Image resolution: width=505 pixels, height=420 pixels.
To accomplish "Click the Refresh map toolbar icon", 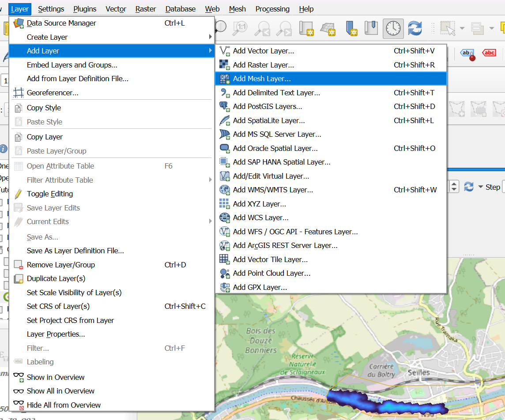I will click(x=415, y=28).
